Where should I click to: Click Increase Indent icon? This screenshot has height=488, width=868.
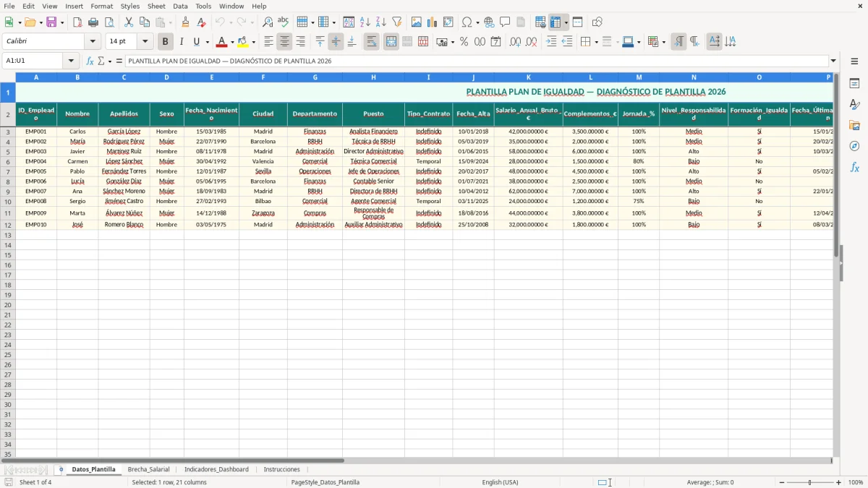point(551,42)
